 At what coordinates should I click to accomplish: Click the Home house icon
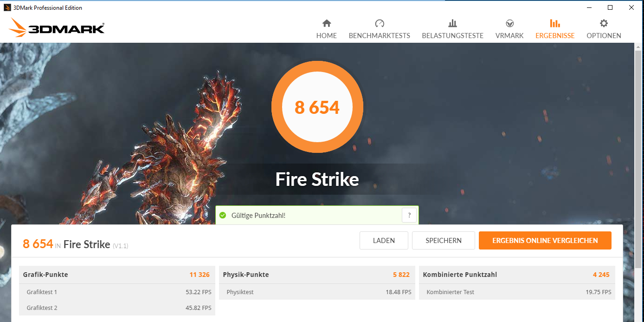[x=327, y=23]
